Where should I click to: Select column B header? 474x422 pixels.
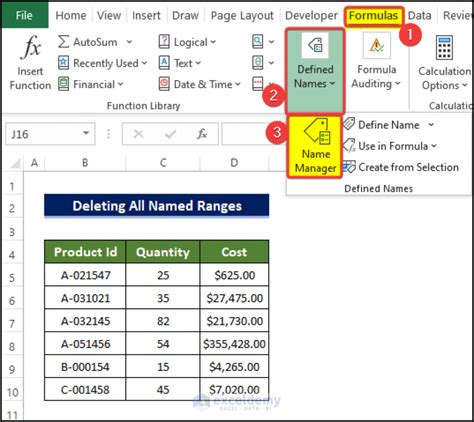[x=85, y=163]
